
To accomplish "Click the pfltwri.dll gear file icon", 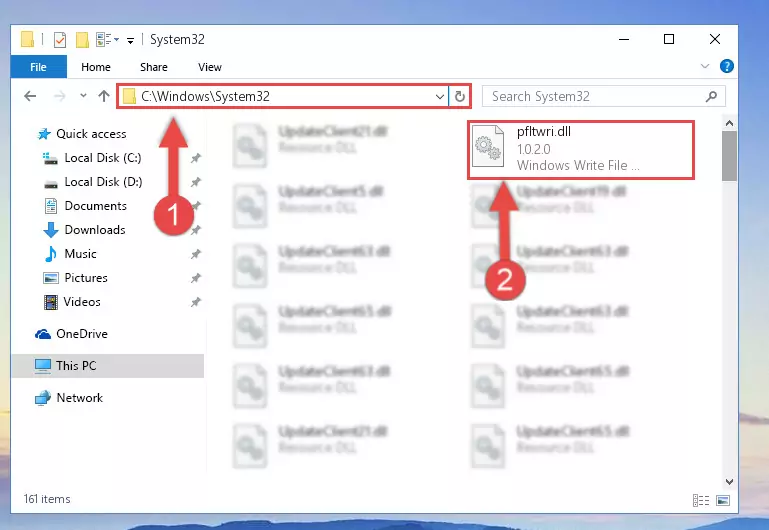I will point(487,147).
